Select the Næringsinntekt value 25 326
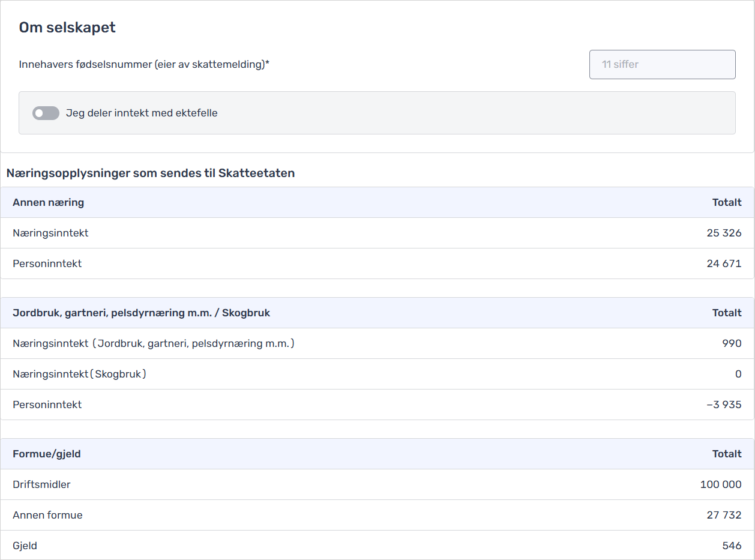This screenshot has width=755, height=560. 724,233
